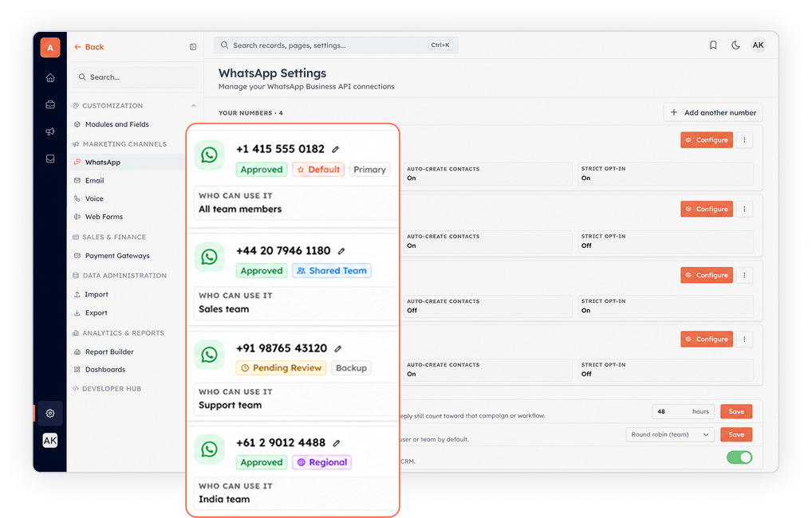Screen dimensions: 812x518
Task: Click Add another number
Action: tap(713, 113)
